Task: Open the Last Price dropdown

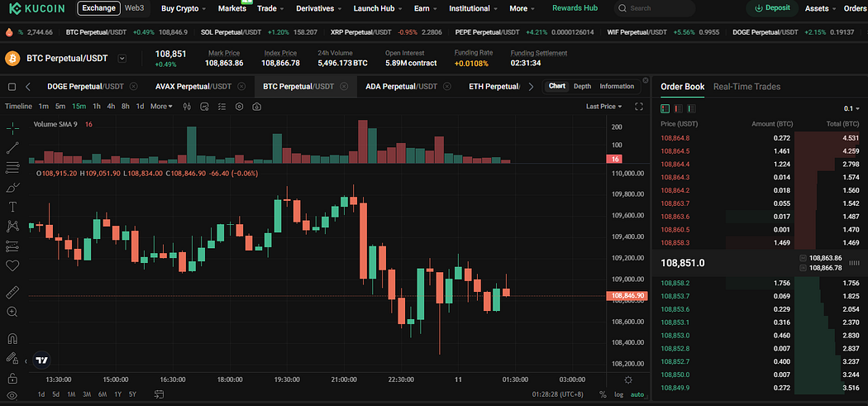Action: [x=604, y=107]
